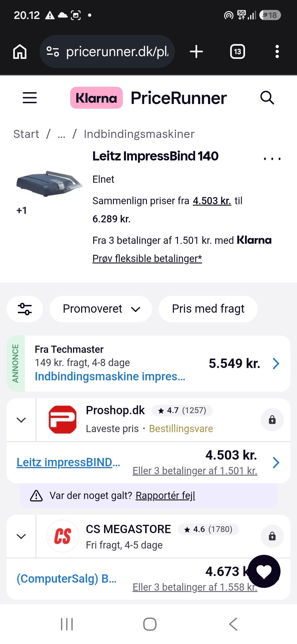
Task: Tap the heart favorite button
Action: tap(264, 571)
